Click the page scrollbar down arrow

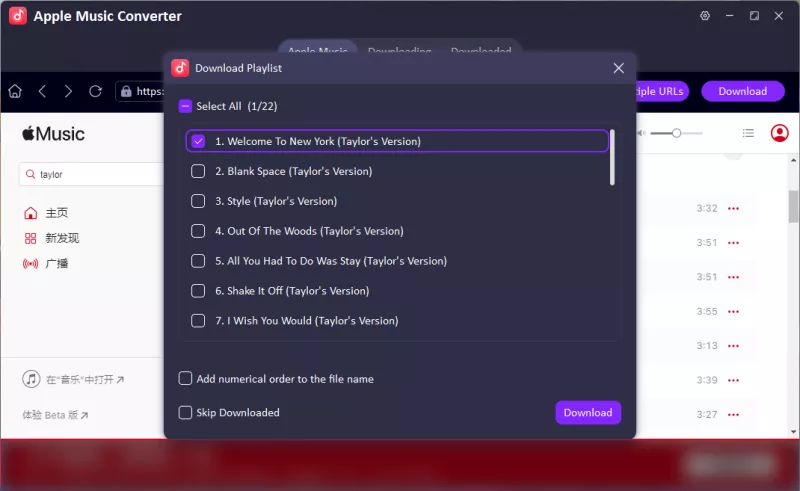coord(793,432)
